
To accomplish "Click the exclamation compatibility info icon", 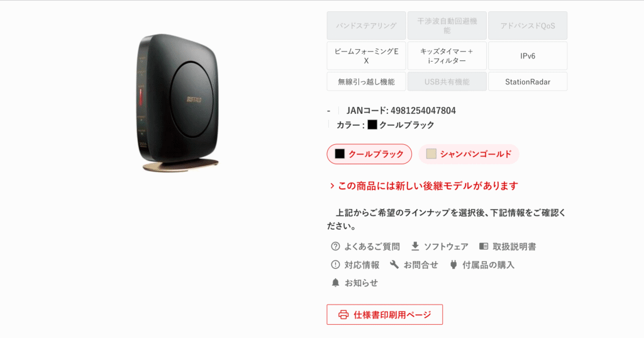I will (335, 264).
